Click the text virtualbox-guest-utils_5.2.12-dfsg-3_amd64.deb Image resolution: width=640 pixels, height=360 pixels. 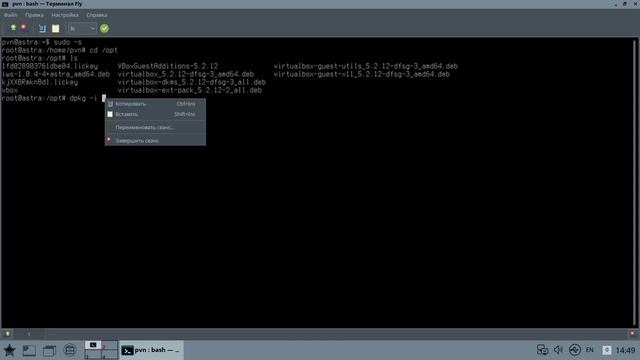point(365,66)
